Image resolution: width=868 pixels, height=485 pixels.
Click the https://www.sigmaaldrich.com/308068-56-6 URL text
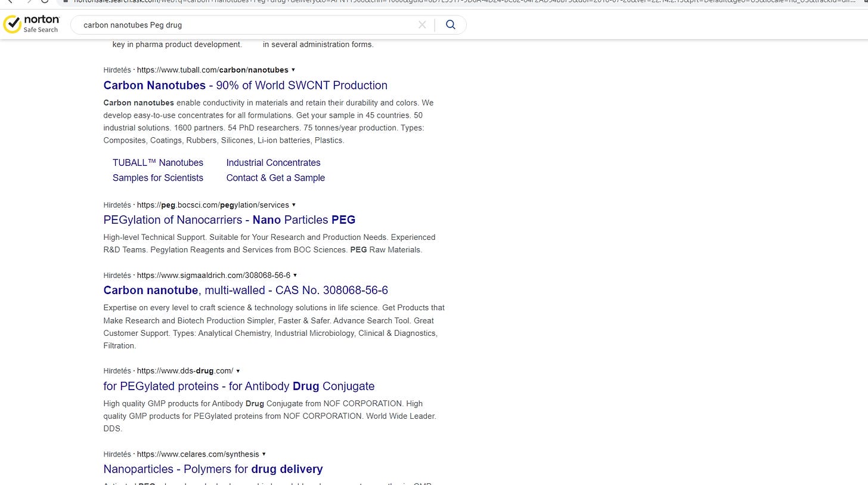click(213, 275)
